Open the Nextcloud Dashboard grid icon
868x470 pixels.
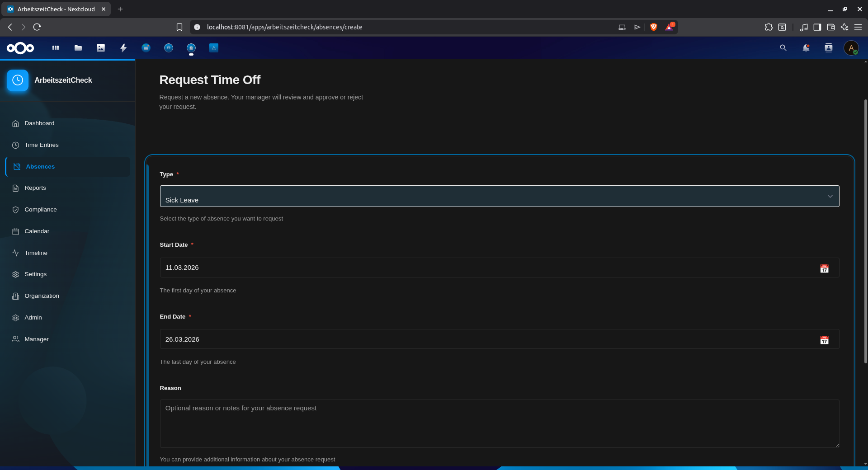pos(55,48)
